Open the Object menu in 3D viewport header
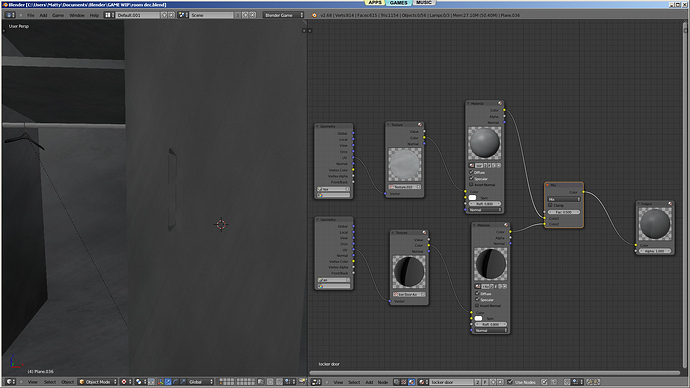The height and width of the screenshot is (388, 690). point(67,382)
